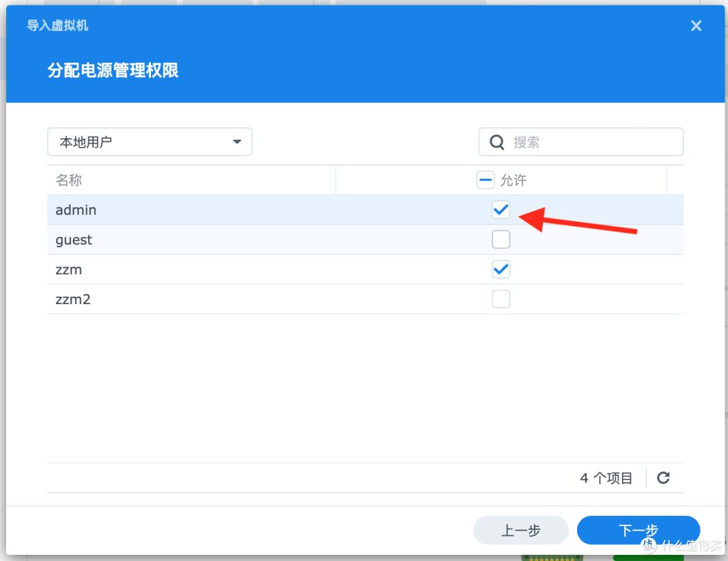Click the empty checkbox icon beside zzm2
The height and width of the screenshot is (561, 728).
[501, 299]
